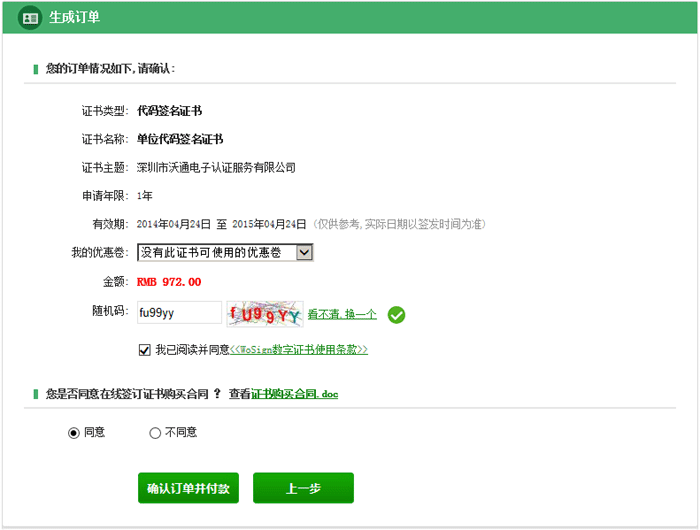700x530 pixels.
Task: Click the 生成订单 header title
Action: [x=74, y=18]
